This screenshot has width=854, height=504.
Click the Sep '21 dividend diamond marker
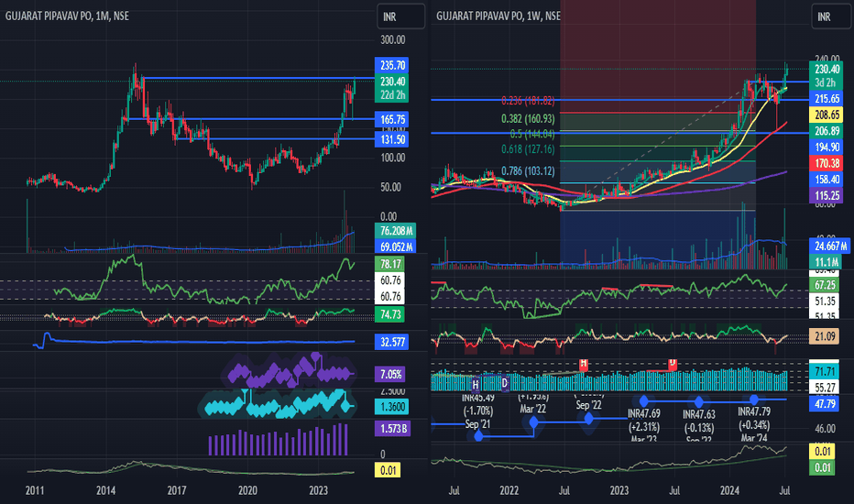coord(478,436)
